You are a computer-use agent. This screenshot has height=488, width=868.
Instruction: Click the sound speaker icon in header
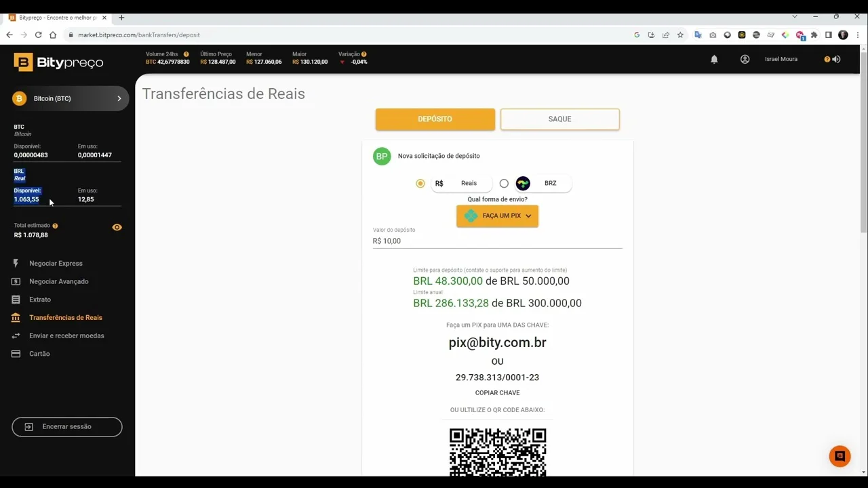click(836, 60)
